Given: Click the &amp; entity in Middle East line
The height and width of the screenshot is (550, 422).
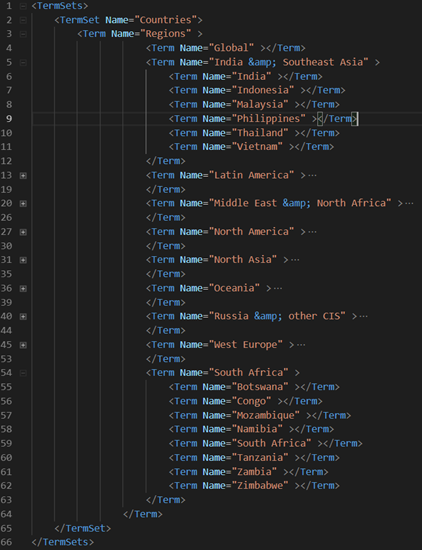Looking at the screenshot, I should coord(297,203).
